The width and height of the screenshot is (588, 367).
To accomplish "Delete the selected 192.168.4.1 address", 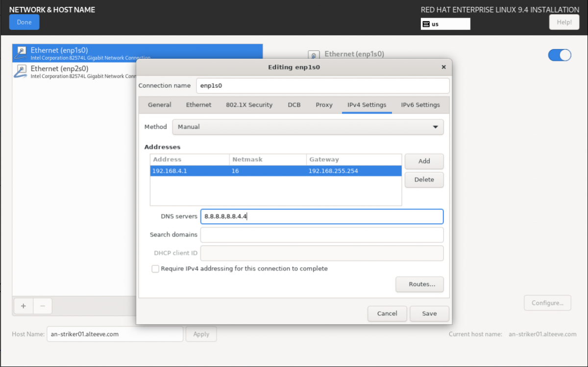I will click(424, 180).
